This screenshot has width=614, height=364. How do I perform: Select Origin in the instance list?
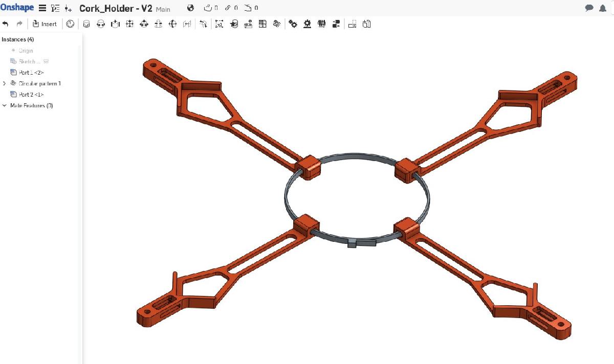click(26, 51)
